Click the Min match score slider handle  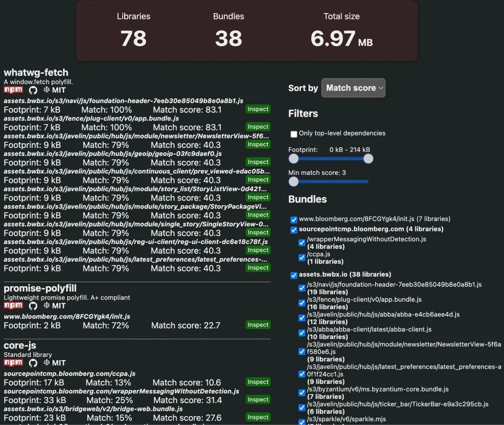[x=294, y=181]
